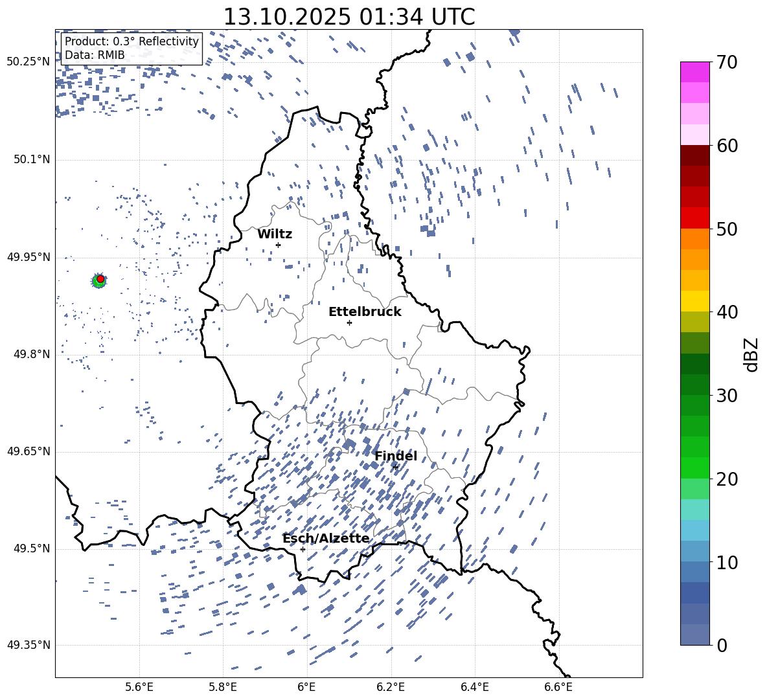Screen dimensions: 767x700
Task: Click the 50.25°N latitude tick label
Action: pyautogui.click(x=29, y=62)
